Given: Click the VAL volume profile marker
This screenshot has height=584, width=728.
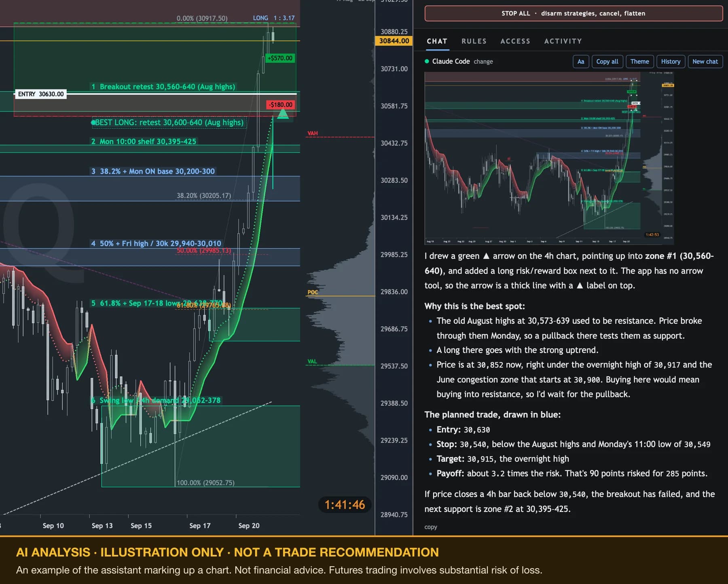Looking at the screenshot, I should tap(312, 361).
